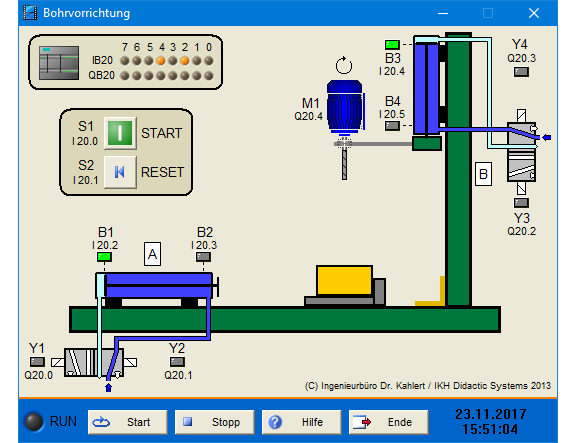
Task: Click the yellow workpiece block
Action: (344, 280)
